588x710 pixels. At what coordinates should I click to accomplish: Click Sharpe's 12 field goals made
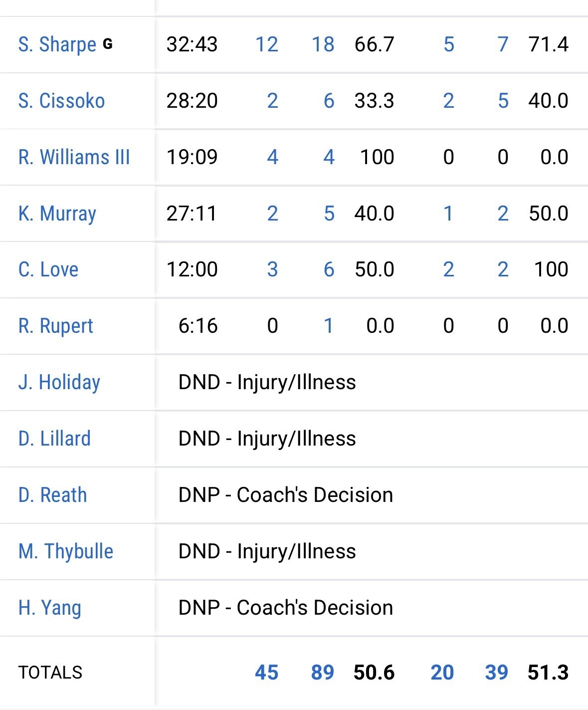tap(267, 45)
